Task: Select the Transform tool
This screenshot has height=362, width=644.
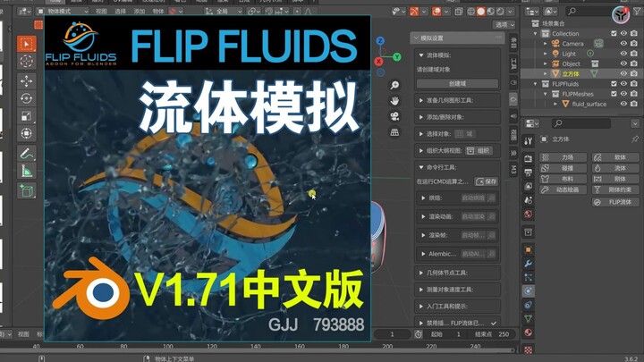Action: click(27, 133)
